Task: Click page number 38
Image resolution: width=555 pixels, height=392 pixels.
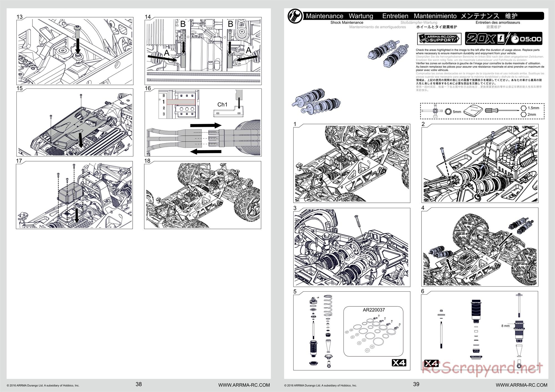Action: tap(139, 384)
